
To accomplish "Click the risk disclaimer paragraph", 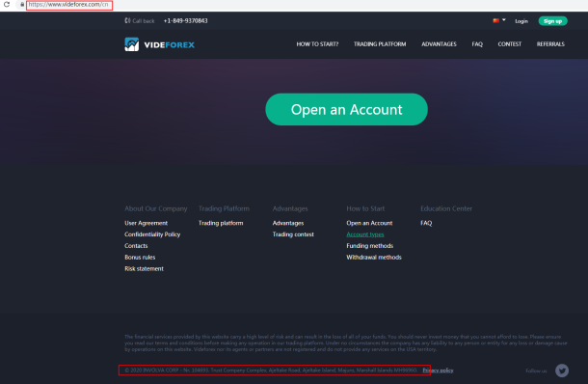I will point(346,343).
